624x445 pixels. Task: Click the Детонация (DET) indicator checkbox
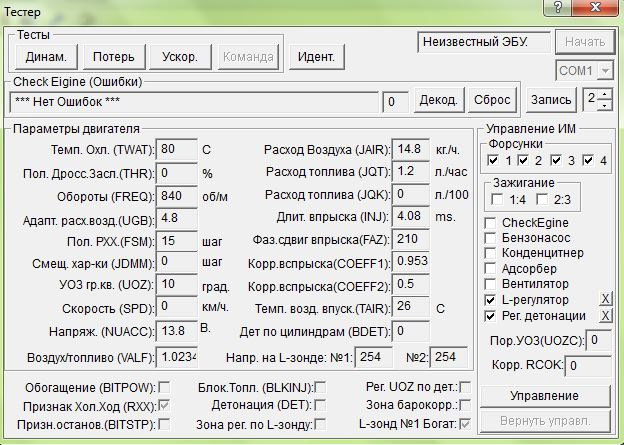(320, 406)
